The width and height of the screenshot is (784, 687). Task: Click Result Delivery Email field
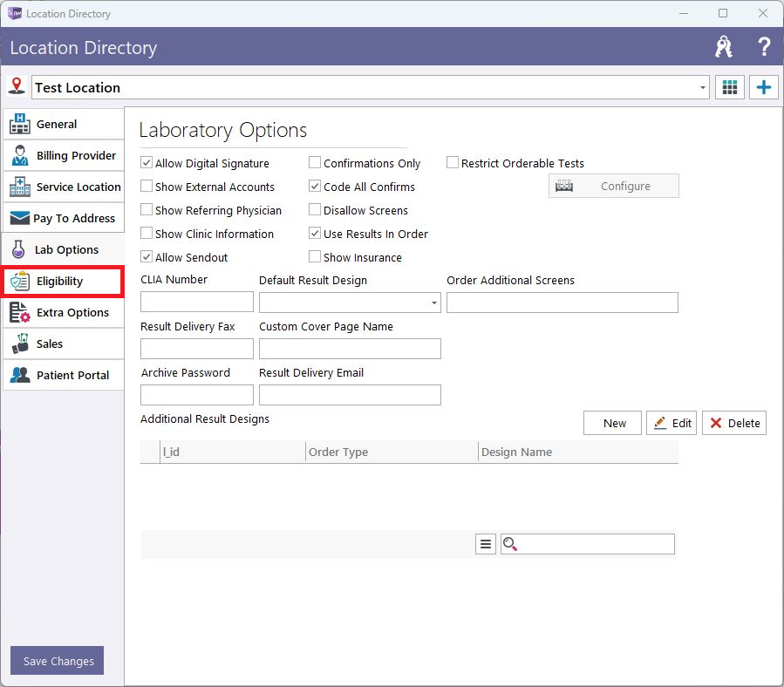350,394
